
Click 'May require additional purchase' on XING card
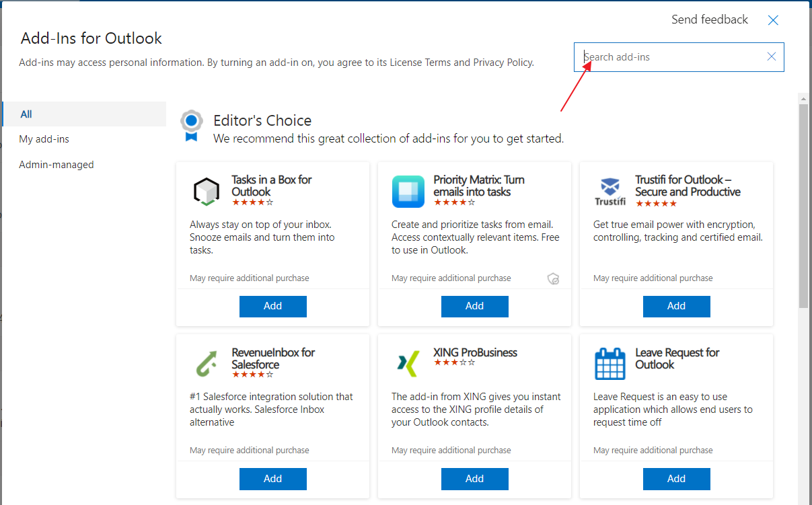click(451, 451)
